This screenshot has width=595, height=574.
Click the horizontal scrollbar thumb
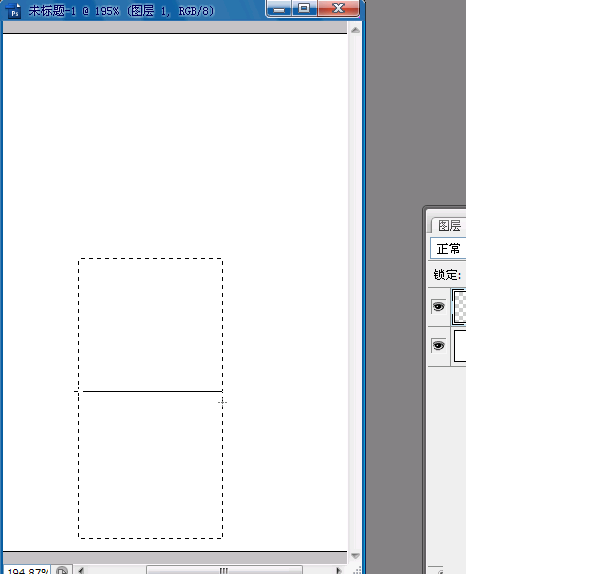pos(224,570)
